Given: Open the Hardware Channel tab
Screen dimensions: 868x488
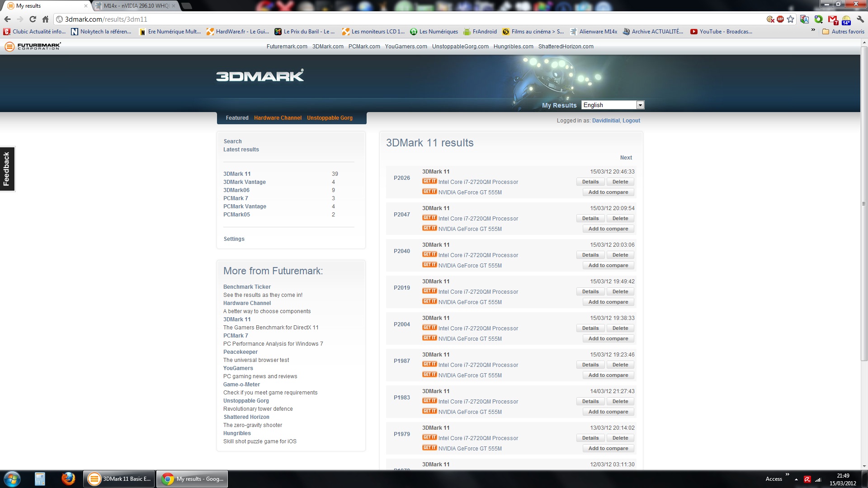Looking at the screenshot, I should click(278, 118).
